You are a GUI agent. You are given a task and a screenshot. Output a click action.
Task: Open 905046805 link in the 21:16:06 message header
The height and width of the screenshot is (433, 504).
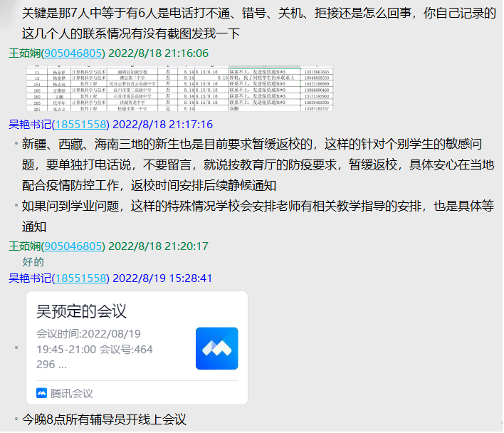pos(73,53)
